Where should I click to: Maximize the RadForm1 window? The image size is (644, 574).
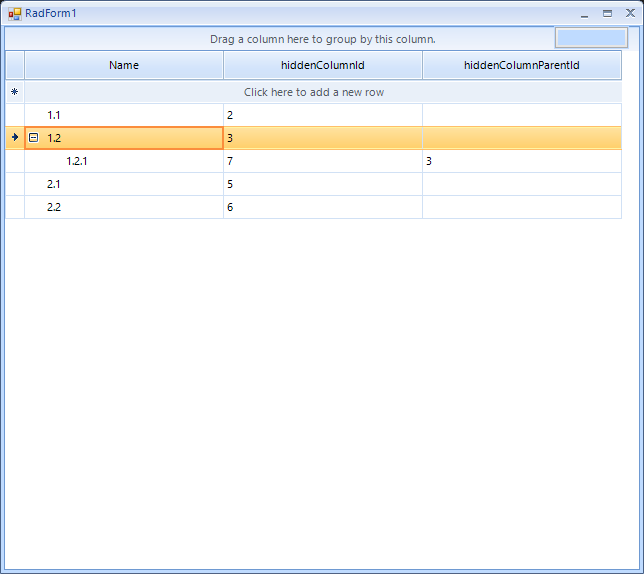[607, 14]
